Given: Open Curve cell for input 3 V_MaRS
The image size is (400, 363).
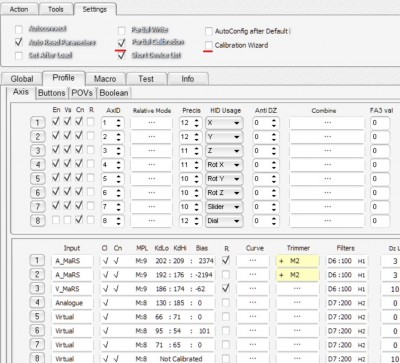Looking at the screenshot, I should click(253, 289).
